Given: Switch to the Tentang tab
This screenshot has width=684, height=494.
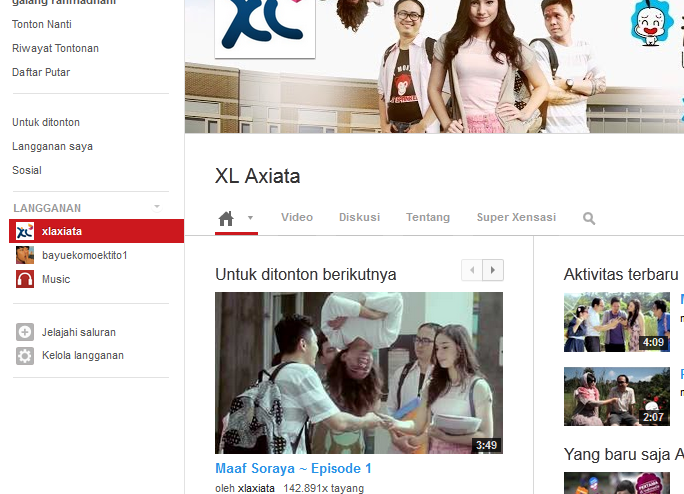Looking at the screenshot, I should (428, 217).
